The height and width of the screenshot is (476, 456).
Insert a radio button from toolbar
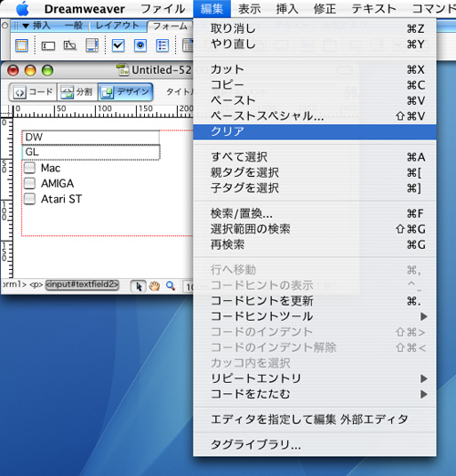pos(140,46)
